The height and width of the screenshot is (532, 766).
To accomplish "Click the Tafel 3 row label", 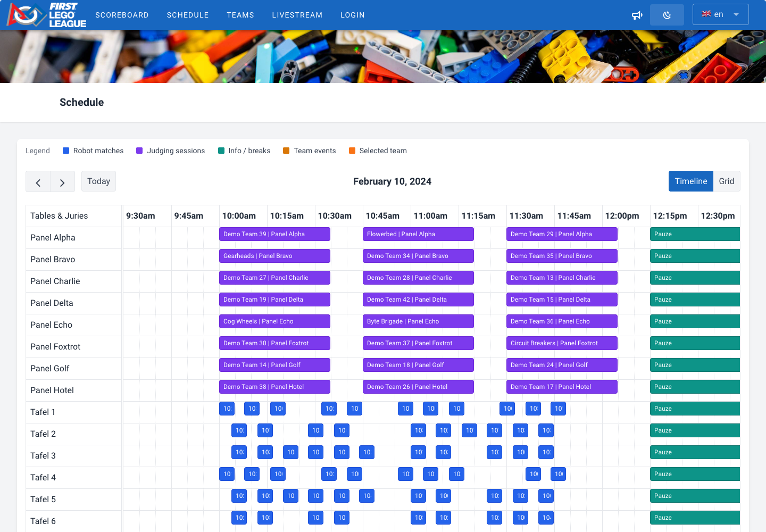I will tap(43, 456).
